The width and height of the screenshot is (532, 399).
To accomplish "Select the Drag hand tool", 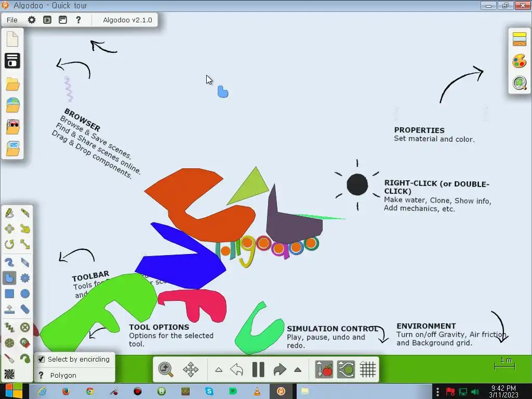I will [25, 229].
